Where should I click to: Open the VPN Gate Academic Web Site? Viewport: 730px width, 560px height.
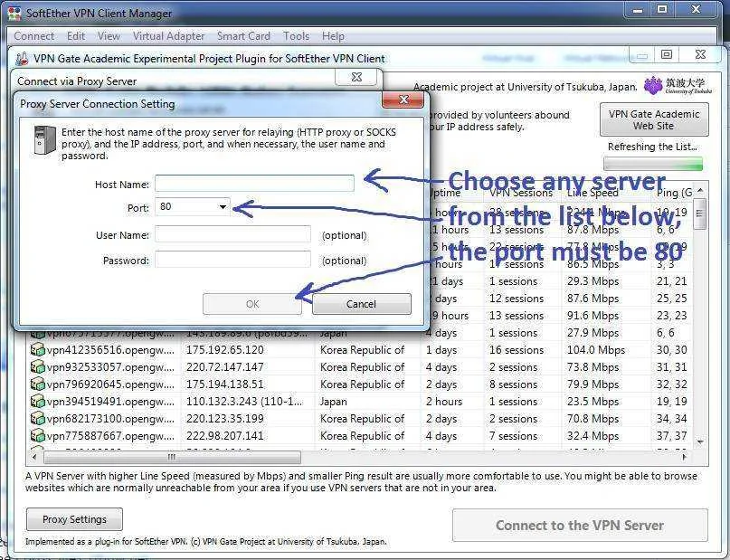point(654,119)
